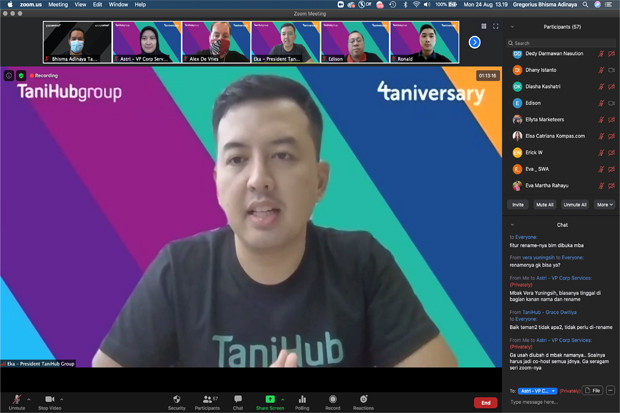Enter full screen mode icon
Image resolution: width=620 pixels, height=413 pixels.
495,26
